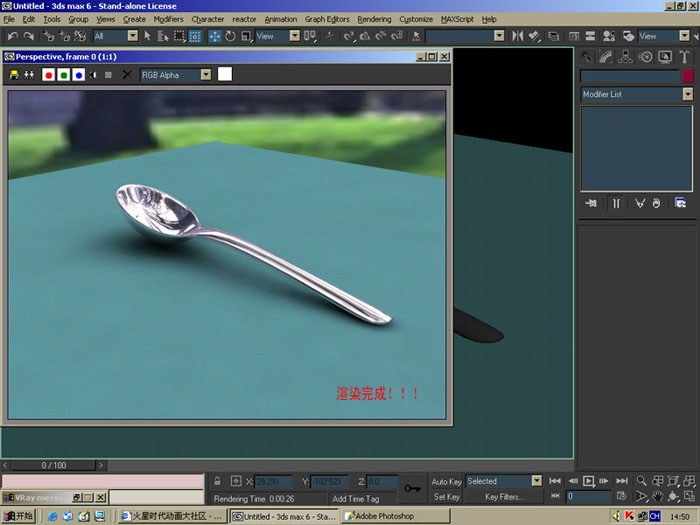Screen dimensions: 700x525
Task: Open the Rendering menu
Action: point(374,19)
